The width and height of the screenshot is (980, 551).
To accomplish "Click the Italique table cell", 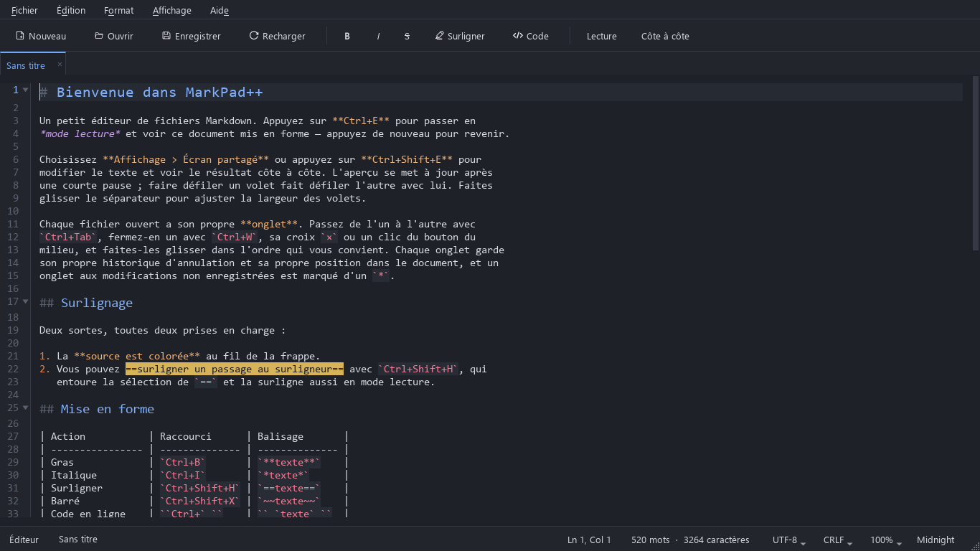I will point(74,475).
